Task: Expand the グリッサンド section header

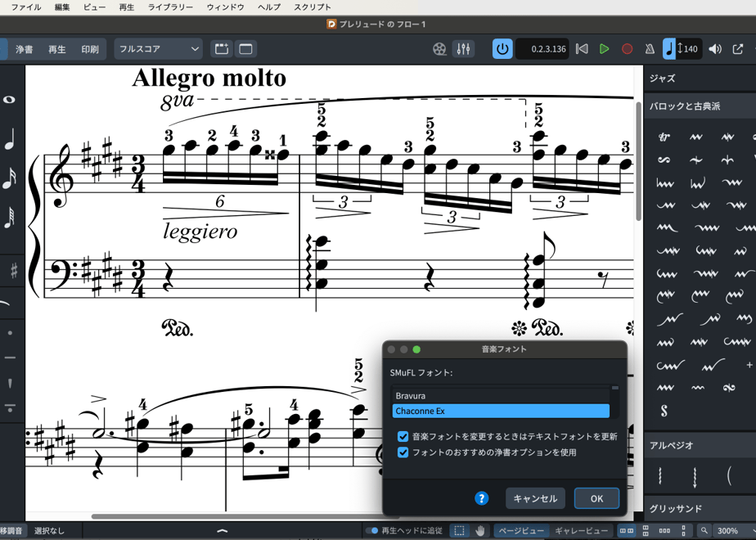Action: click(700, 509)
